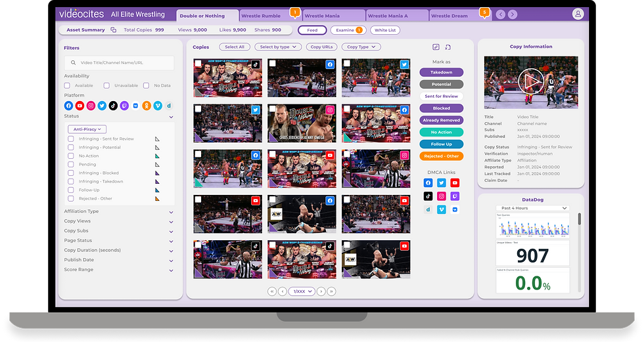Open Vimeo DMCA link
This screenshot has height=342, width=644.
click(x=442, y=209)
